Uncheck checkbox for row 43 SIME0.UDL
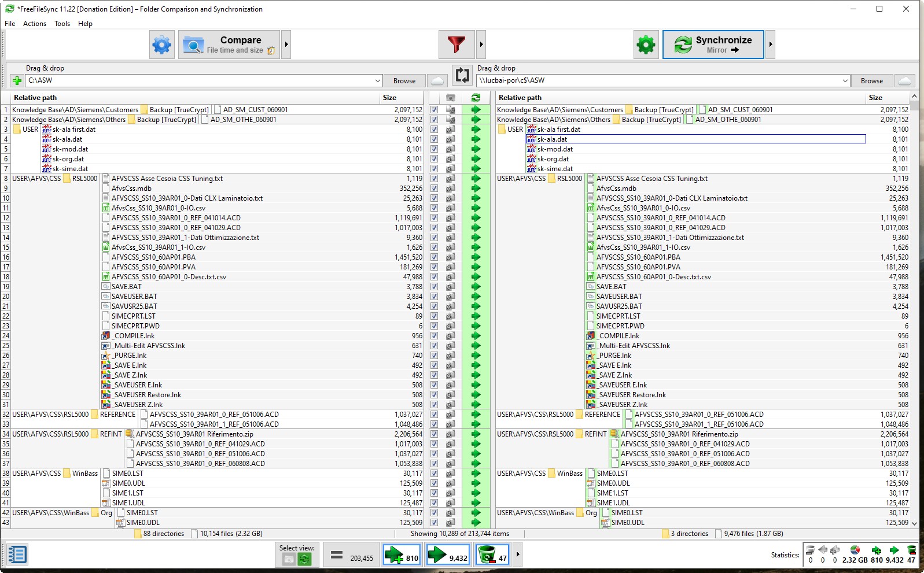Viewport: 924px width, 573px height. [434, 523]
